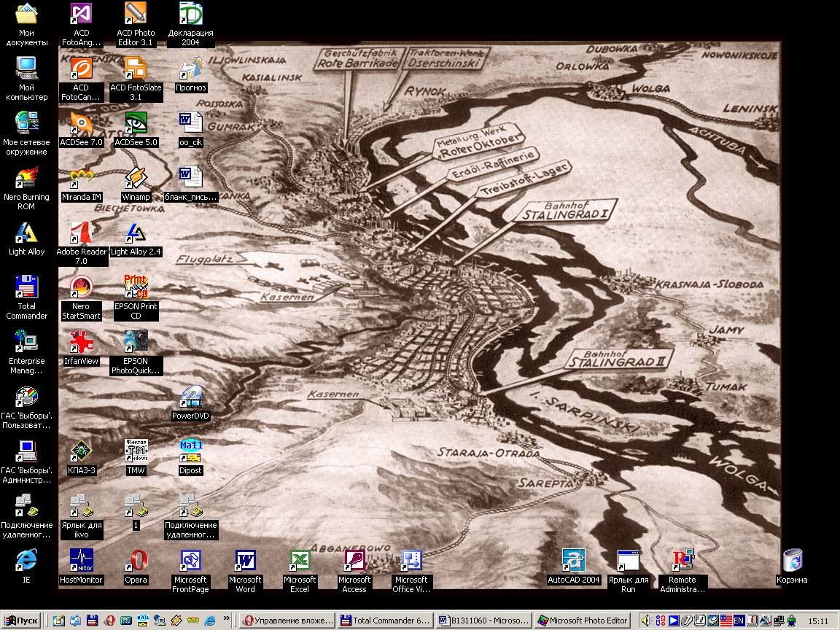Click the 15:11 system clock
This screenshot has height=630, width=840.
(x=818, y=621)
